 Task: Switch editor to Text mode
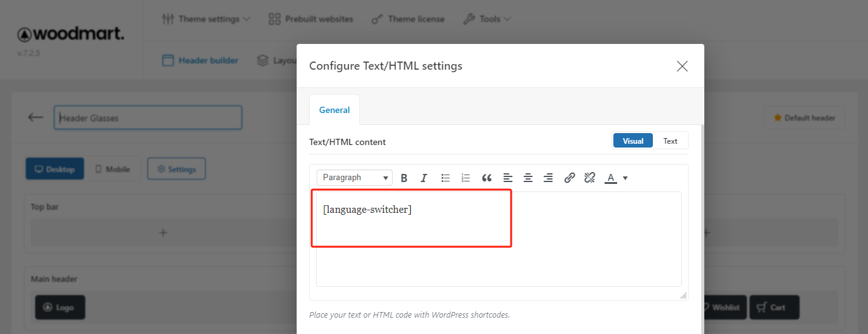point(670,141)
